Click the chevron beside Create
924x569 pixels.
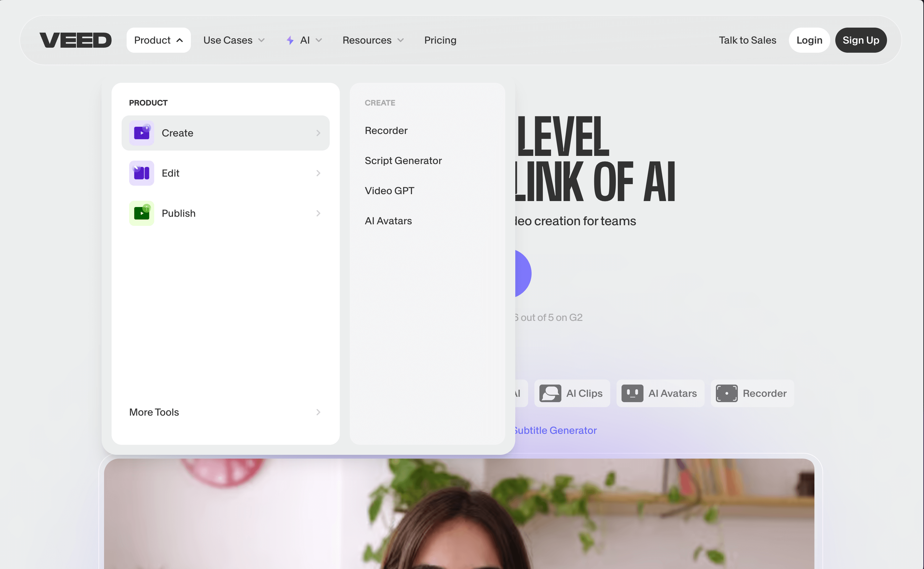click(x=318, y=133)
